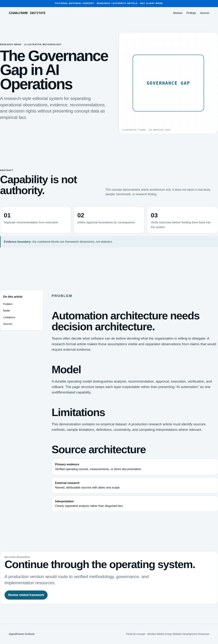218x644 pixels.
Task: Click the Primary evidence source card
Action: (x=135, y=467)
